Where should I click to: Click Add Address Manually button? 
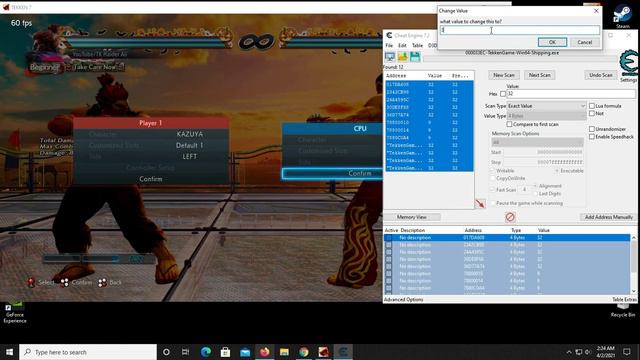[x=608, y=217]
